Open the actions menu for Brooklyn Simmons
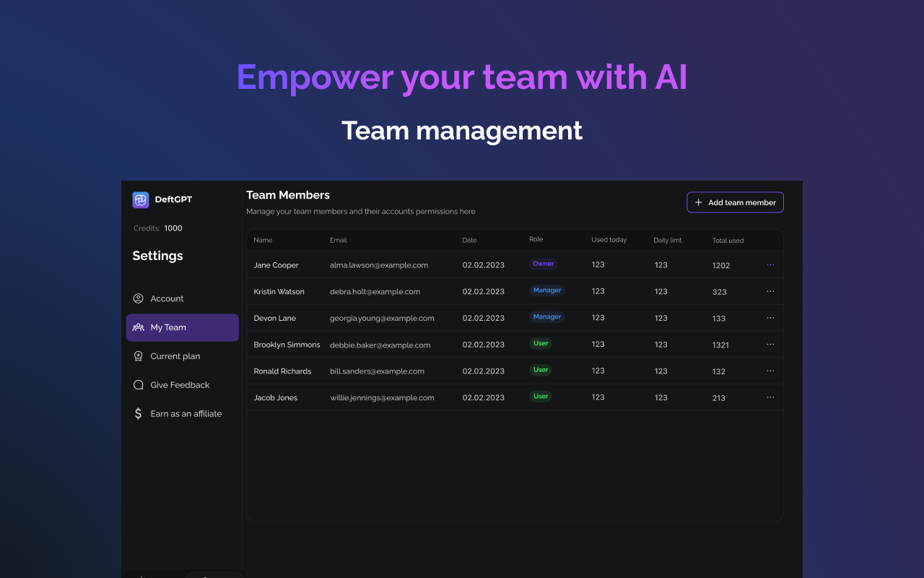Screen dimensions: 924x578 [x=770, y=345]
